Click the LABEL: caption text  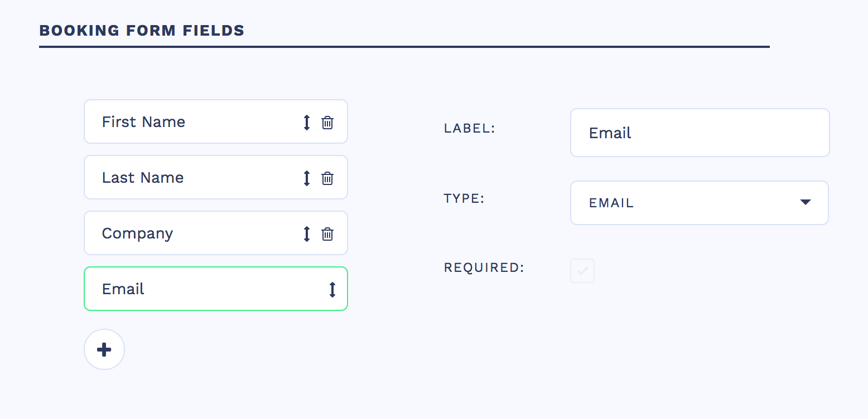470,129
